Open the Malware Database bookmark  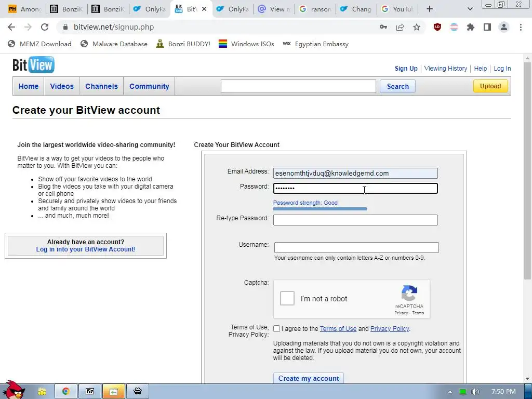[x=114, y=44]
